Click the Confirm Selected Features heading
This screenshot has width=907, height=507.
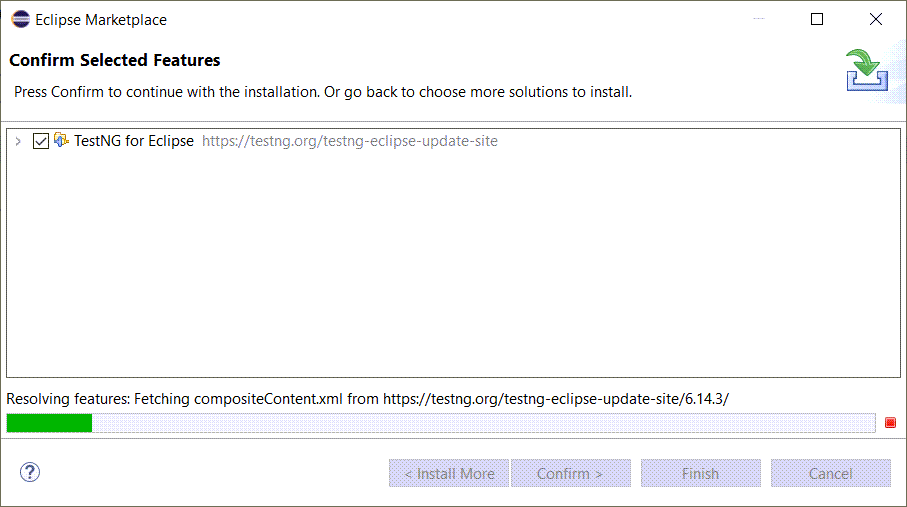pos(115,60)
